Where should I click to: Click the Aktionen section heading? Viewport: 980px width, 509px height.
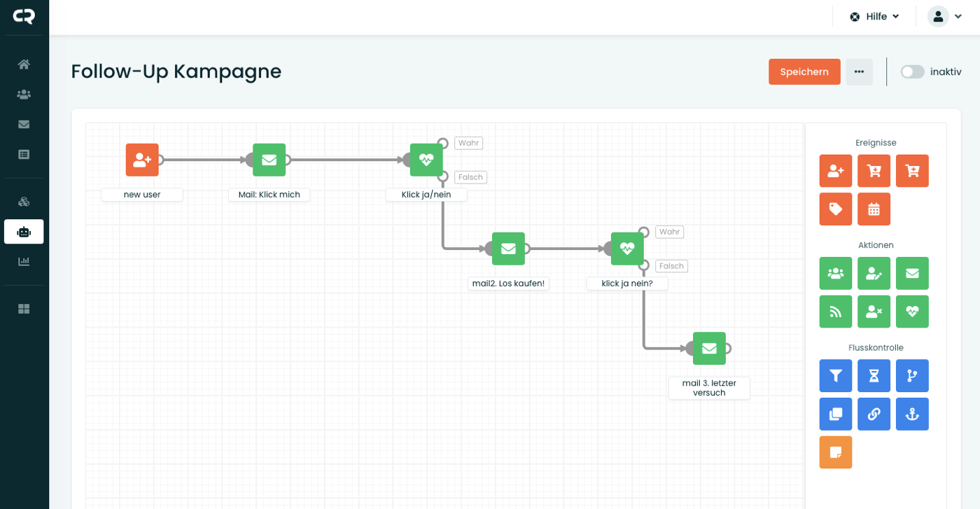pyautogui.click(x=876, y=245)
